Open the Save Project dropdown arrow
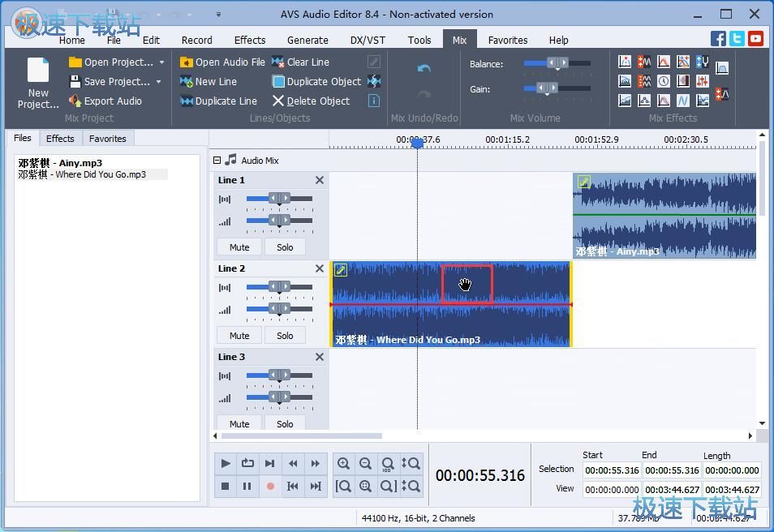 pyautogui.click(x=159, y=81)
